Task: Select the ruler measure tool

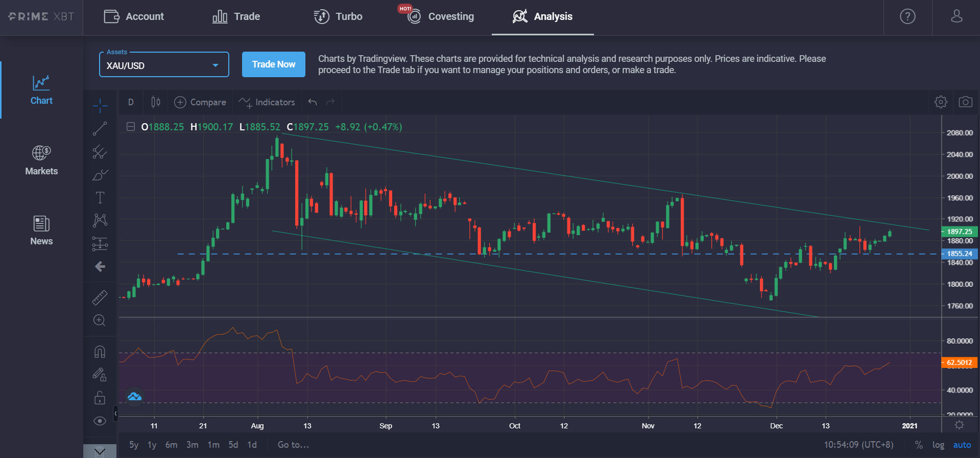Action: click(100, 297)
